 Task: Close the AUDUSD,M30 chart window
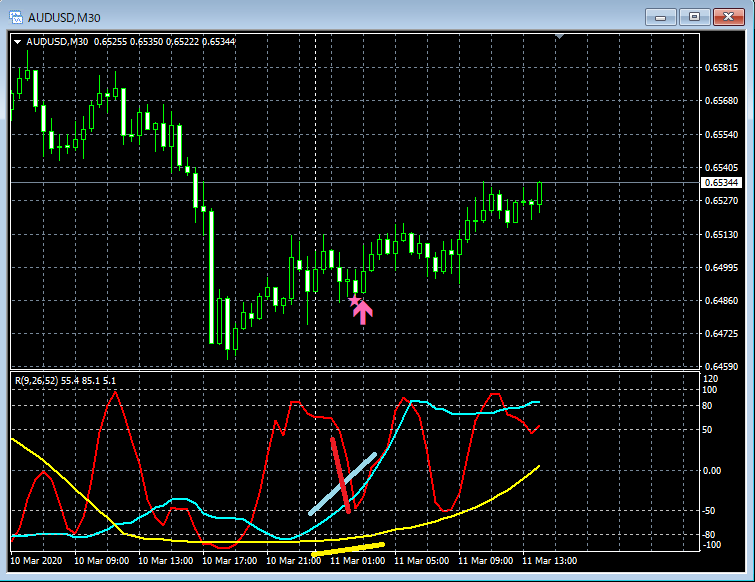click(729, 17)
